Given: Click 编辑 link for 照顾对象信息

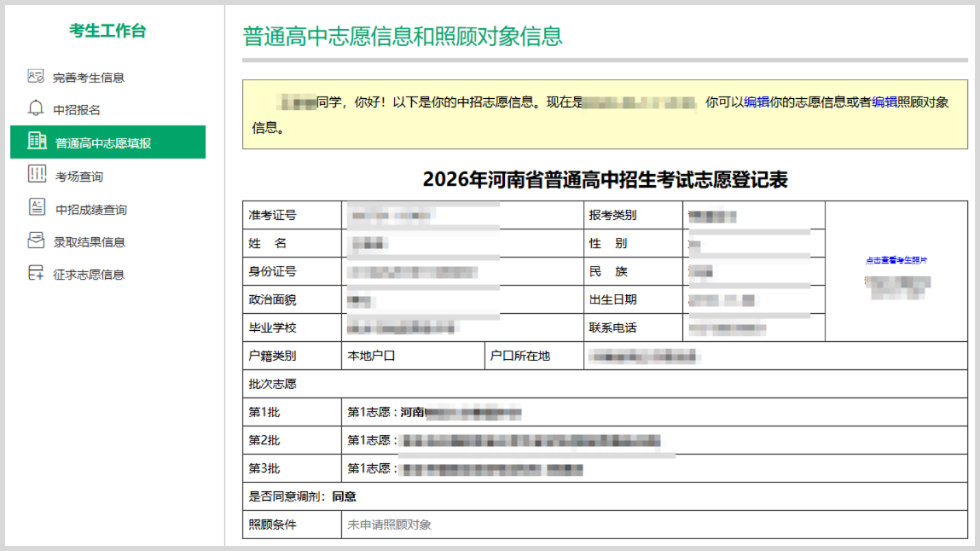Looking at the screenshot, I should [884, 101].
